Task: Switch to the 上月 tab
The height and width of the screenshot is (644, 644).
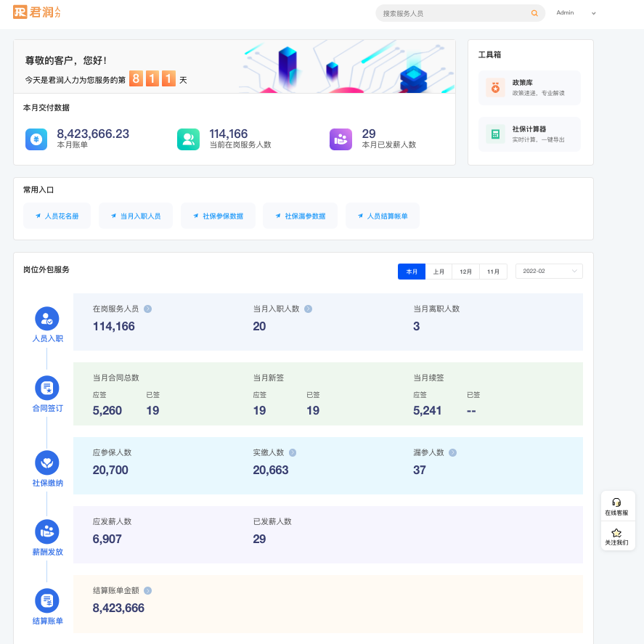Action: click(439, 271)
